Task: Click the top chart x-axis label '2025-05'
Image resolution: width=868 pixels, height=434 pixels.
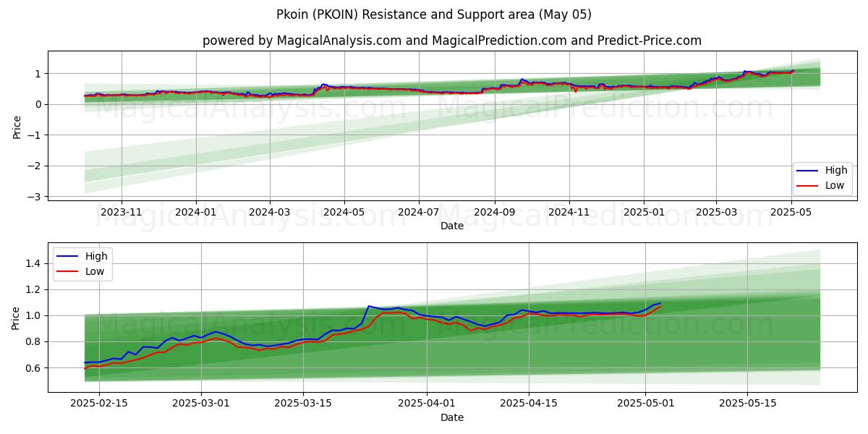Action: tap(790, 212)
